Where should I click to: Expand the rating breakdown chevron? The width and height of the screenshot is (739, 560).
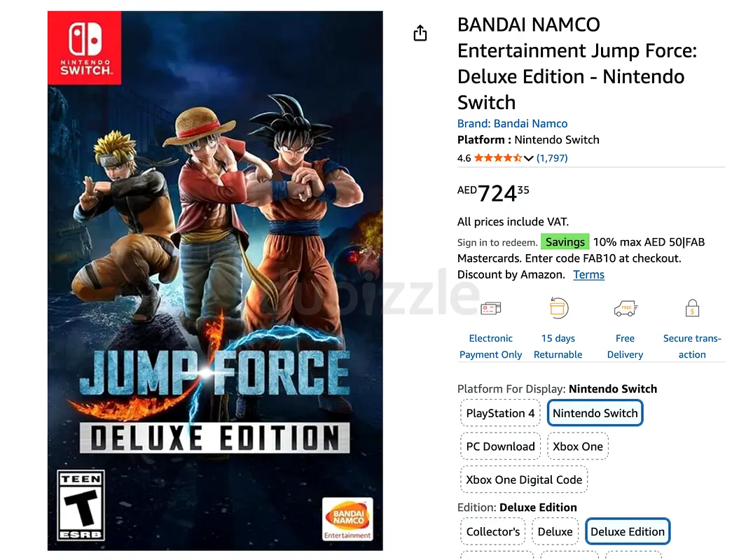pyautogui.click(x=529, y=158)
